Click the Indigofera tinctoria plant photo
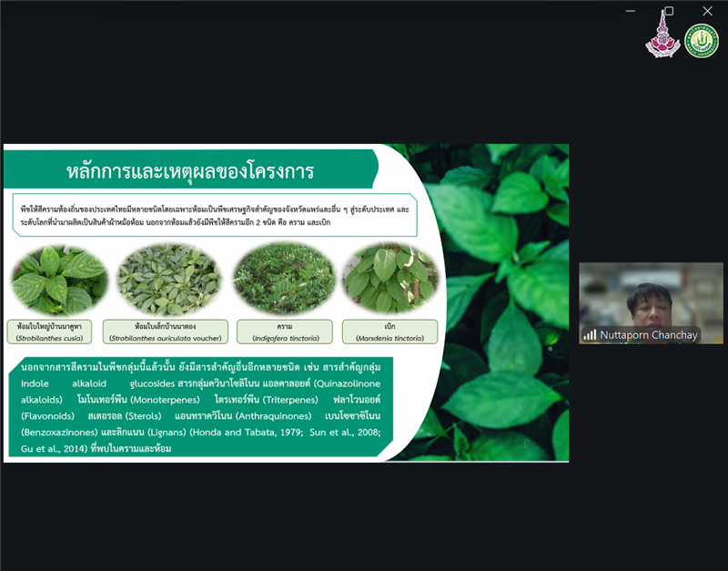 (x=284, y=279)
